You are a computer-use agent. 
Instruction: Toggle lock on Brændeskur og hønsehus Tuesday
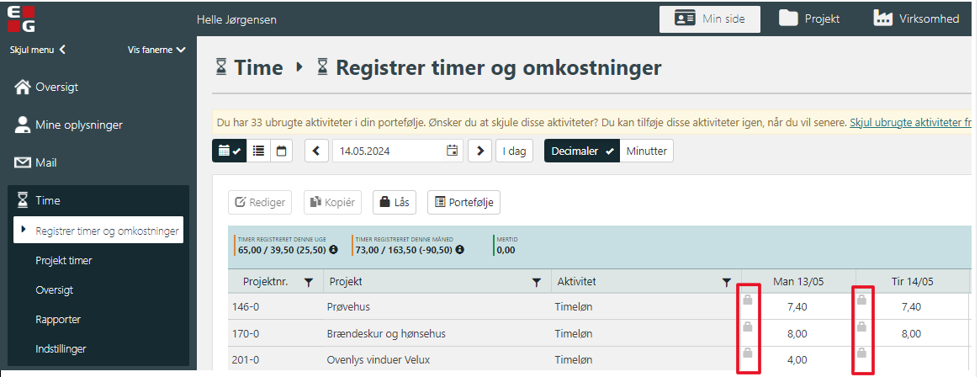(861, 327)
